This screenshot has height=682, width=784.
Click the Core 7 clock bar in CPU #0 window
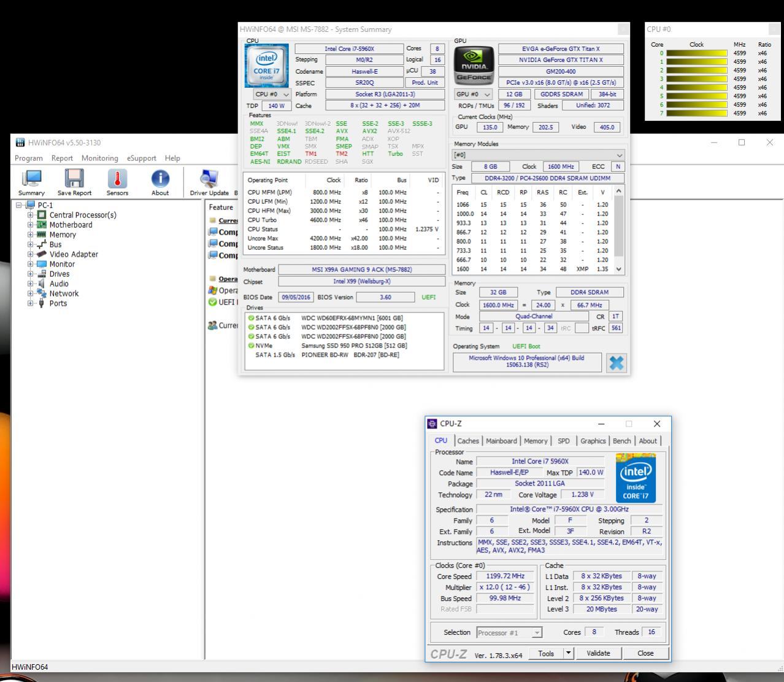696,113
